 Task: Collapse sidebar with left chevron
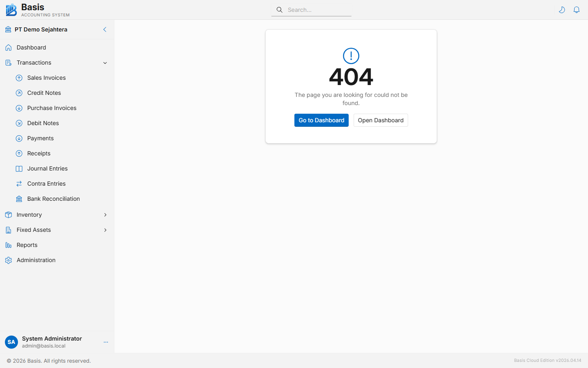click(105, 29)
